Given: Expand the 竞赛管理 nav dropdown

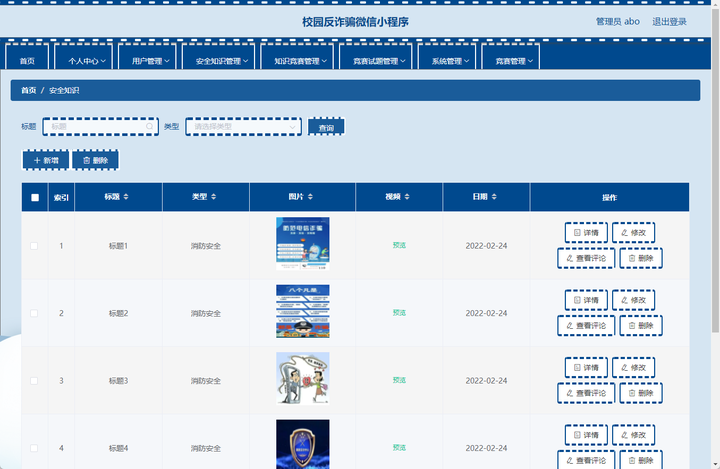Looking at the screenshot, I should tap(511, 57).
